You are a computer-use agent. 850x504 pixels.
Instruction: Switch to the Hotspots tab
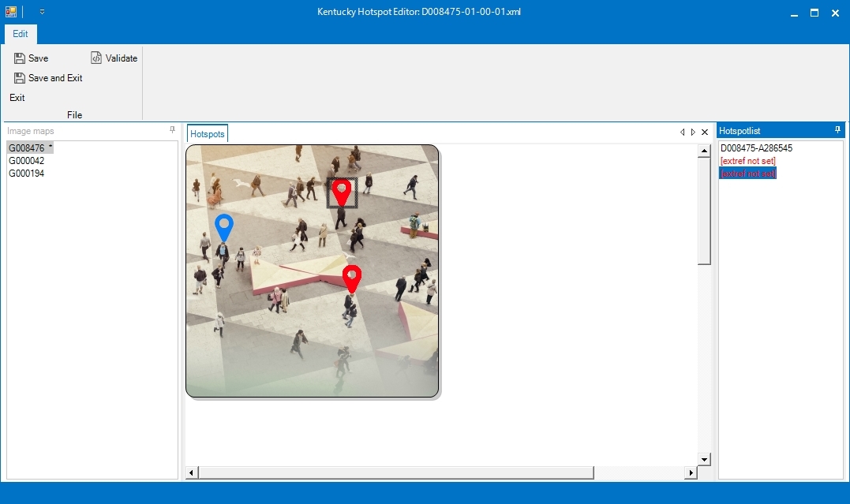click(208, 134)
